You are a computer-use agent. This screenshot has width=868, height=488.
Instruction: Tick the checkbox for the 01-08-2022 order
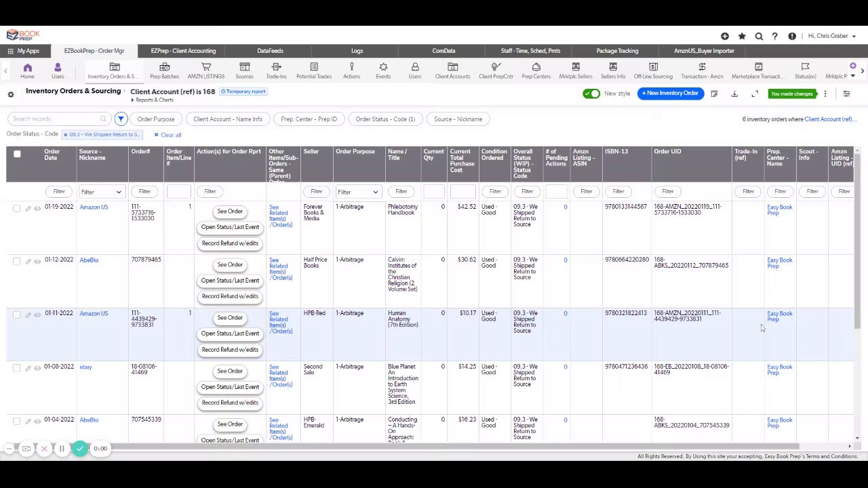17,368
